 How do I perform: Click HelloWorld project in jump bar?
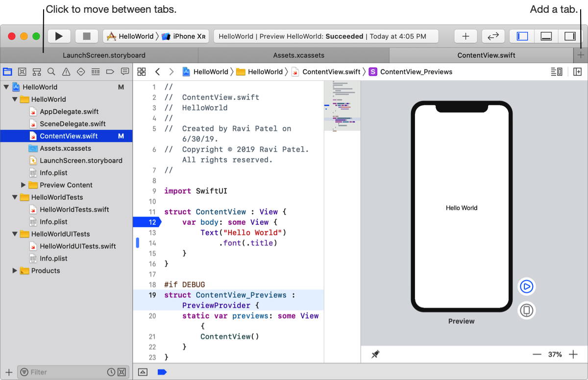click(205, 72)
